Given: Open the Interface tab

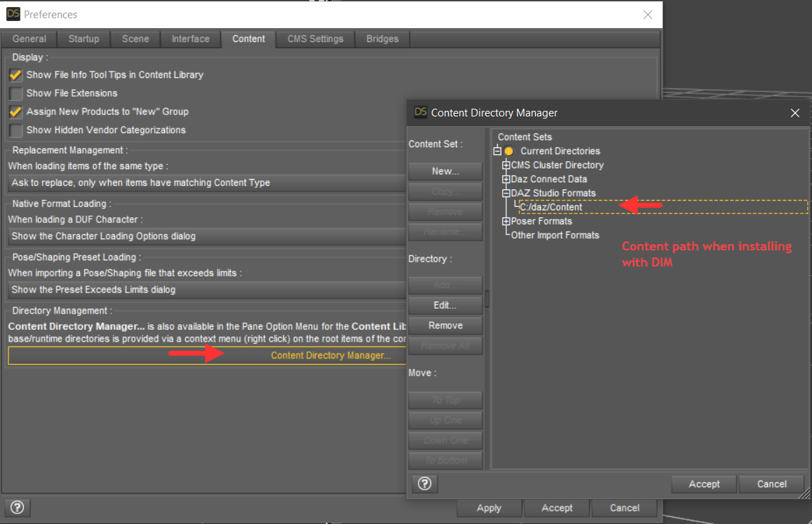Looking at the screenshot, I should [x=191, y=39].
